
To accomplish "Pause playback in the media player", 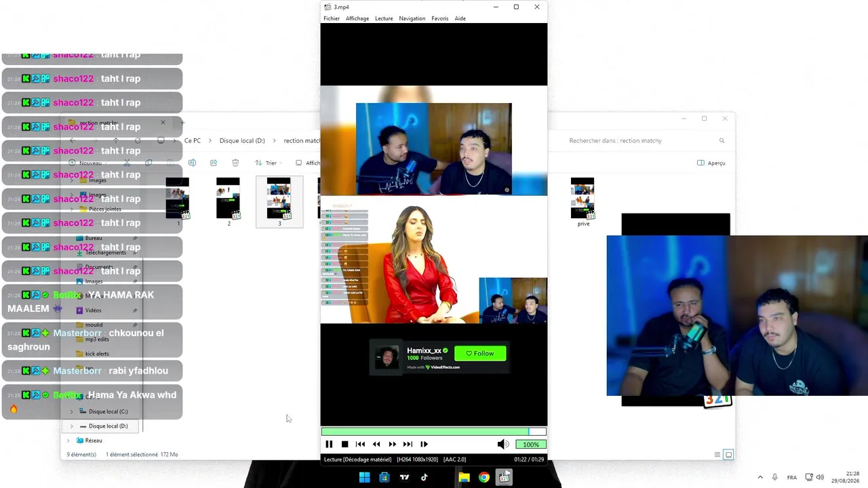I will coord(329,444).
